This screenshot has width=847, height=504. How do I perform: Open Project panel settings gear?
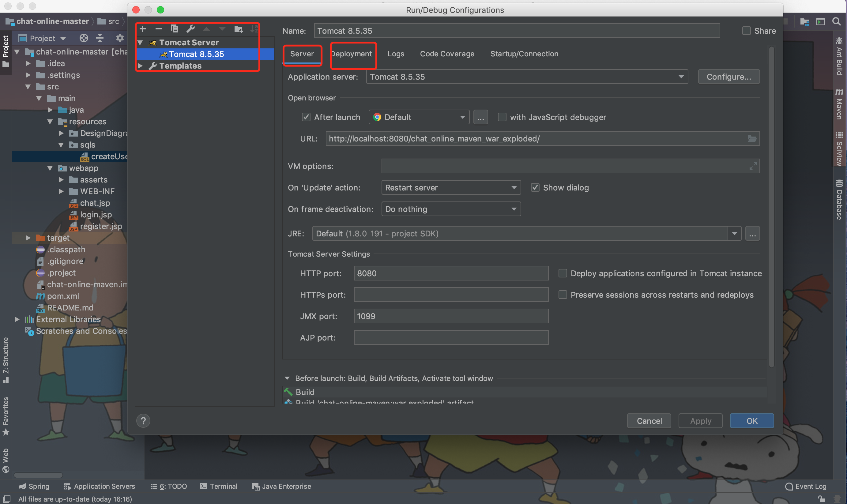coord(119,38)
